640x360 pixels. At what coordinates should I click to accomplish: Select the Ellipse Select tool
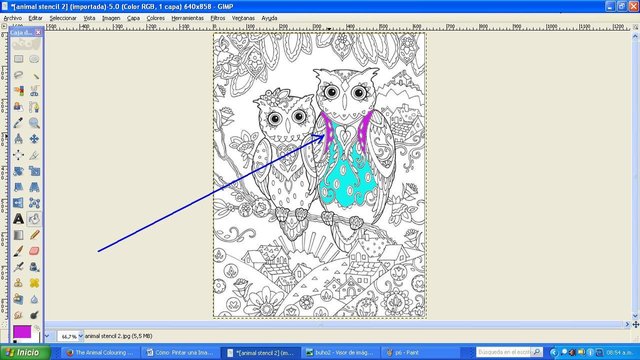[34, 59]
